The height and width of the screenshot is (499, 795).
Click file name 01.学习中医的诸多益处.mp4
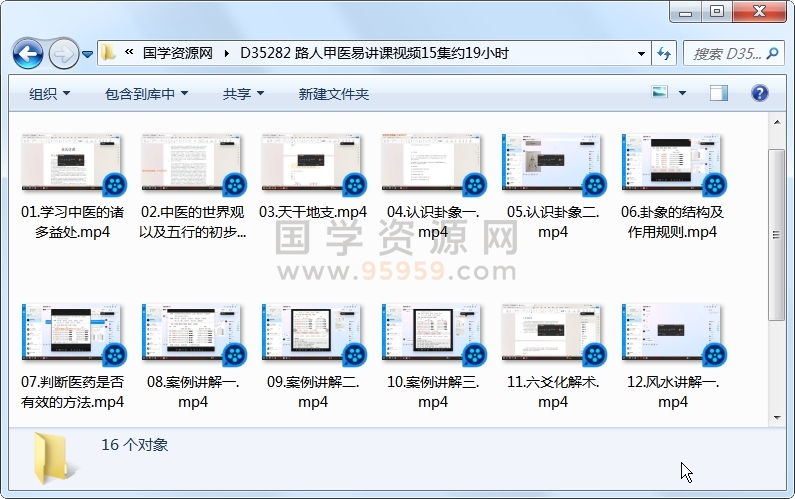(72, 222)
